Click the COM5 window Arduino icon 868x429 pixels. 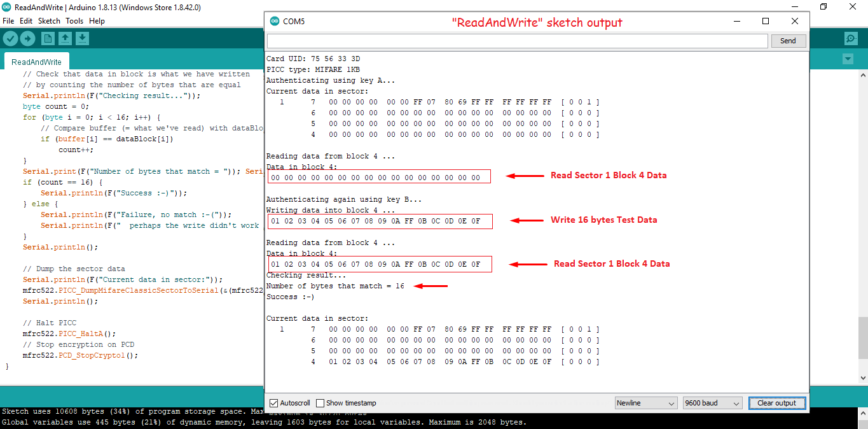(275, 21)
